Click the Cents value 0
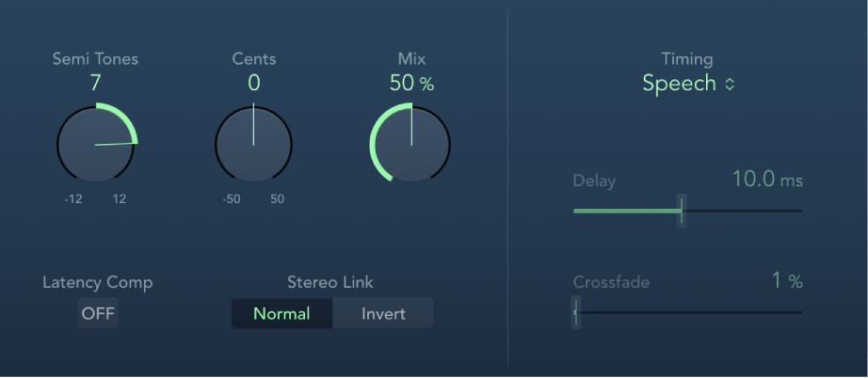The width and height of the screenshot is (868, 378). [253, 83]
